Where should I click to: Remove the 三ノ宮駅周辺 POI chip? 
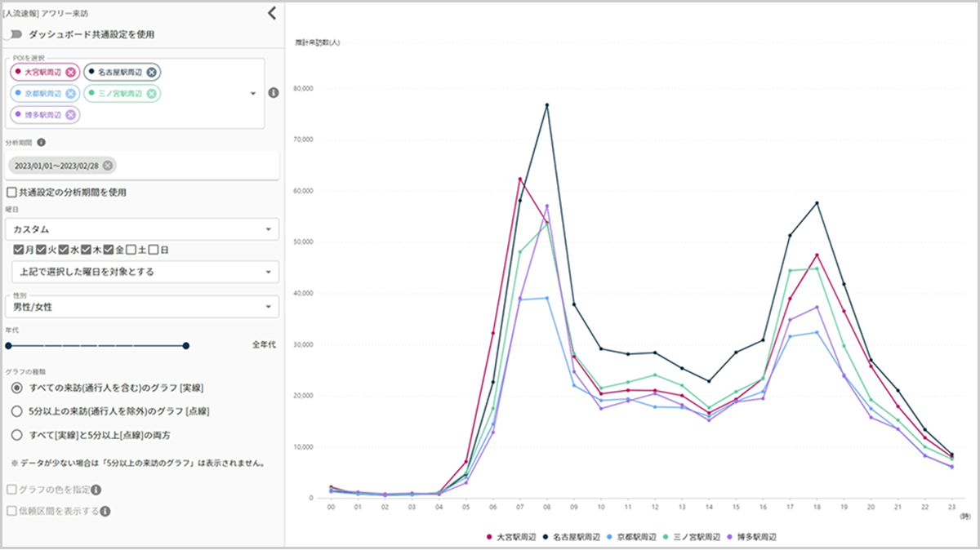152,94
